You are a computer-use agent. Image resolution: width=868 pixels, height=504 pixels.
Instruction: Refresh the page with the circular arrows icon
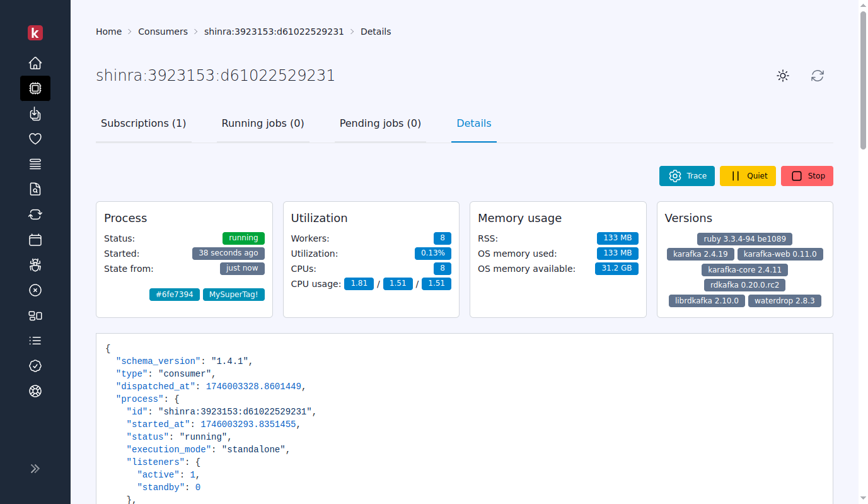[818, 76]
